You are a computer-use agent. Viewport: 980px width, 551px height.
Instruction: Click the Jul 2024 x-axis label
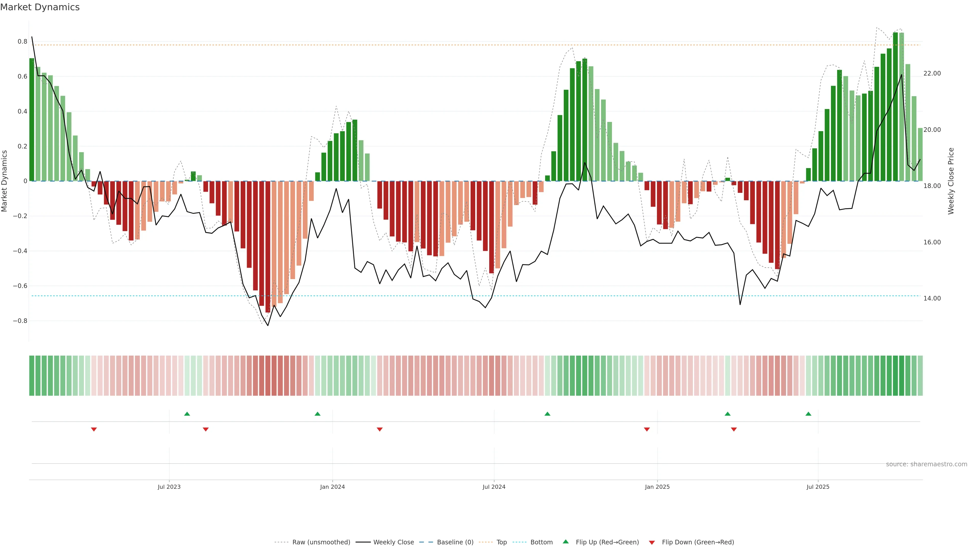494,487
